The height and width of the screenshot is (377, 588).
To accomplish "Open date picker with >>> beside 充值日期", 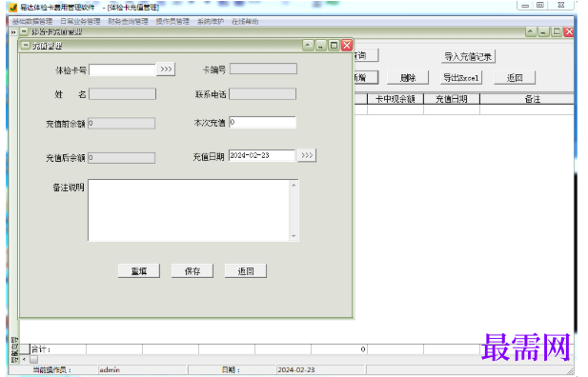I will 307,155.
